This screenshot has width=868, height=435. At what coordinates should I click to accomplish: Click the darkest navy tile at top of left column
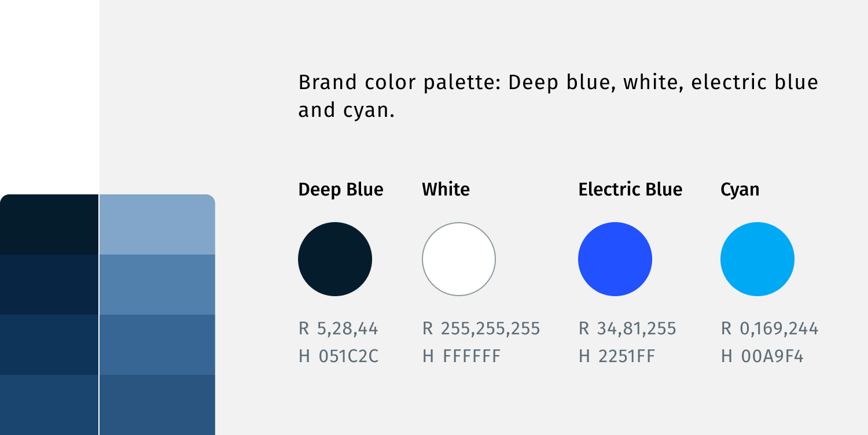tap(49, 224)
